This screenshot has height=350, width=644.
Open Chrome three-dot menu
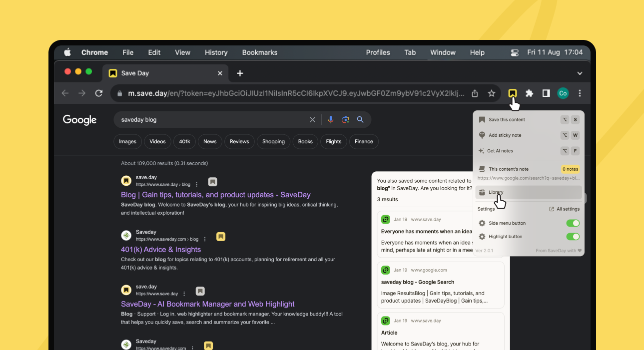[580, 93]
